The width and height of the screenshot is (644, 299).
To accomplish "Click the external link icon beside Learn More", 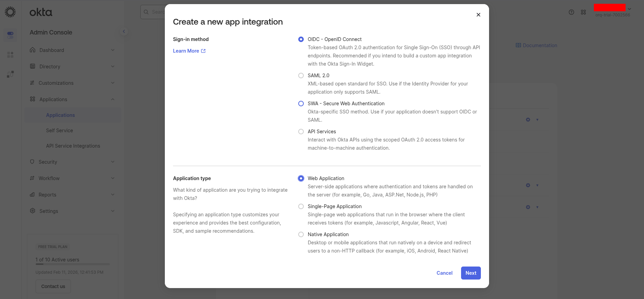I will click(x=203, y=51).
